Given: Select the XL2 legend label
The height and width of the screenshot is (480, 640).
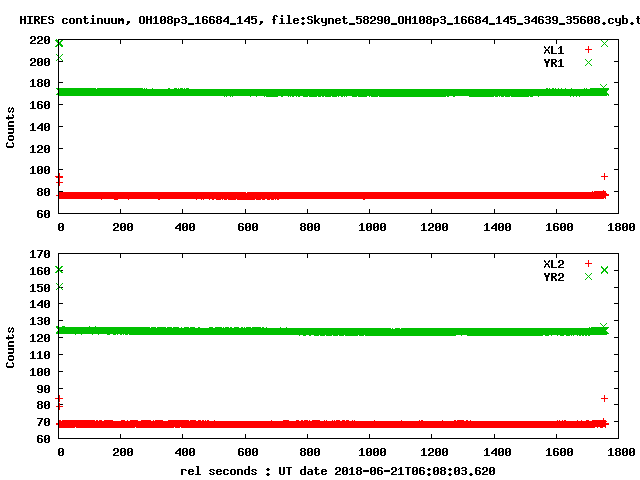Looking at the screenshot, I should [x=553, y=264].
